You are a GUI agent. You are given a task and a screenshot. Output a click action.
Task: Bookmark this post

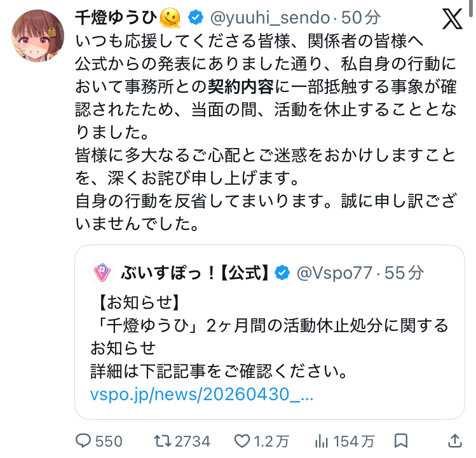401,441
